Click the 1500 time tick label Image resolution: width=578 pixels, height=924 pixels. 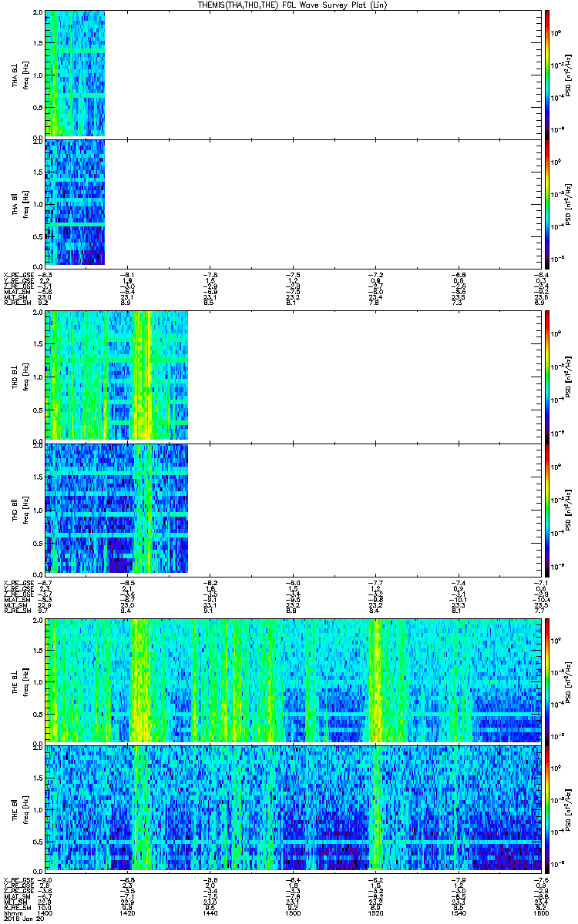click(x=293, y=913)
